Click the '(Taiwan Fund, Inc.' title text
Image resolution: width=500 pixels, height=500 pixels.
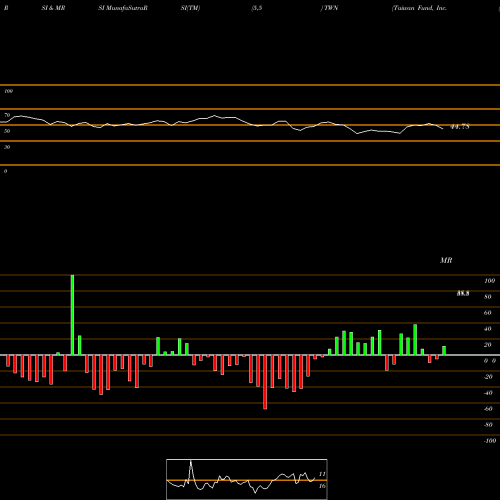419,8
